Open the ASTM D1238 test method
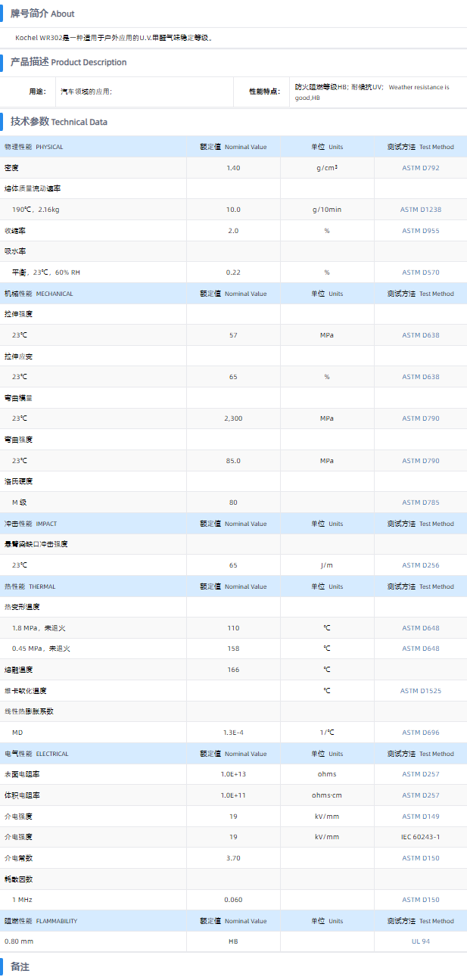This screenshot has width=467, height=980. point(420,210)
